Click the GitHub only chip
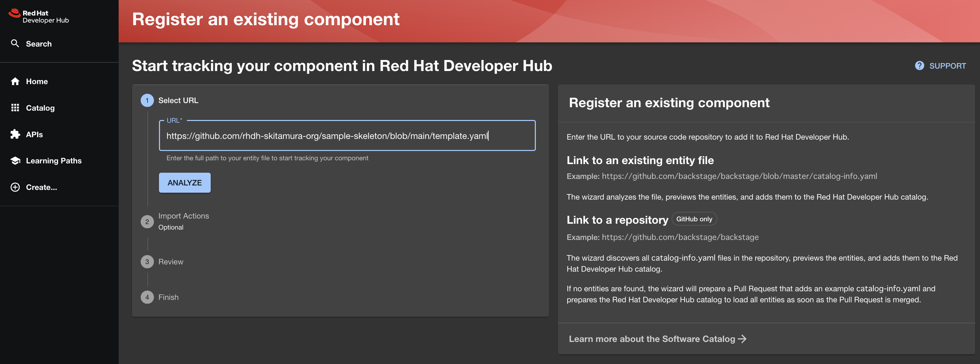Image resolution: width=980 pixels, height=364 pixels. tap(694, 219)
